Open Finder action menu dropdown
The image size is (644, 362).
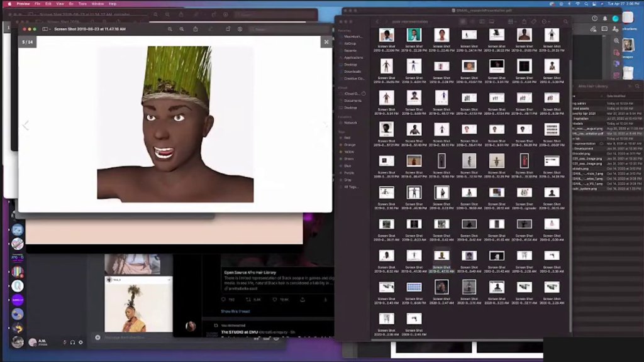[x=546, y=22]
